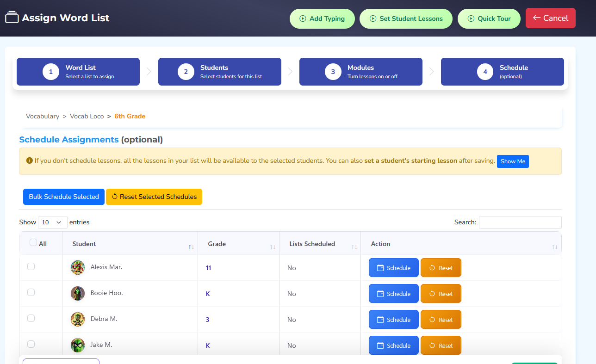
Task: Check the box next to Debra M.
Action: (x=31, y=318)
